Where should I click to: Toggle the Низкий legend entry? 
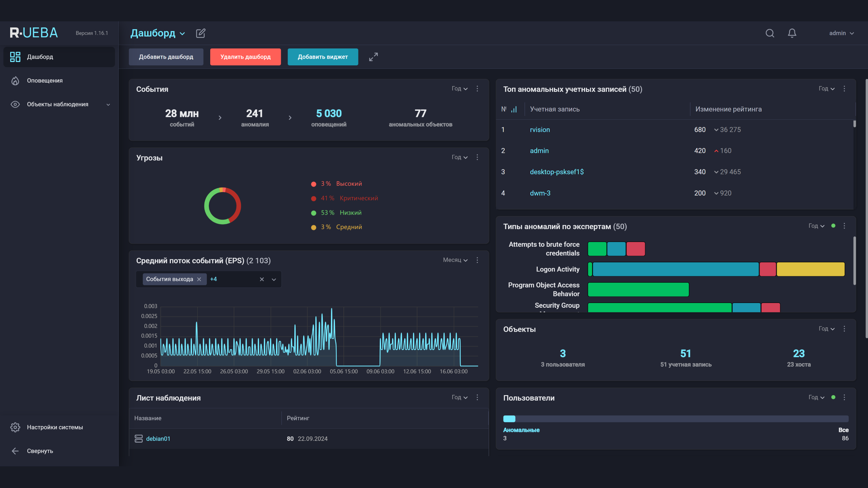[x=350, y=213]
